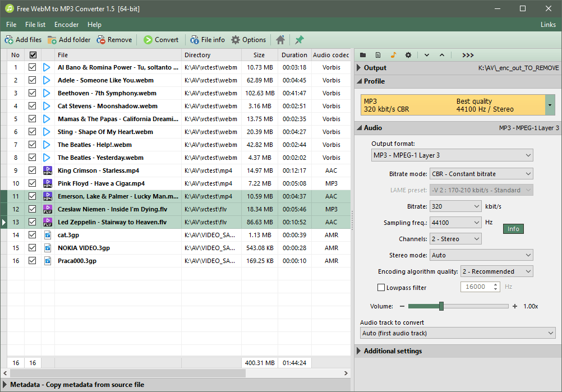Image resolution: width=562 pixels, height=392 pixels.
Task: Uncheck cat.3gp in the file list
Action: pos(32,235)
